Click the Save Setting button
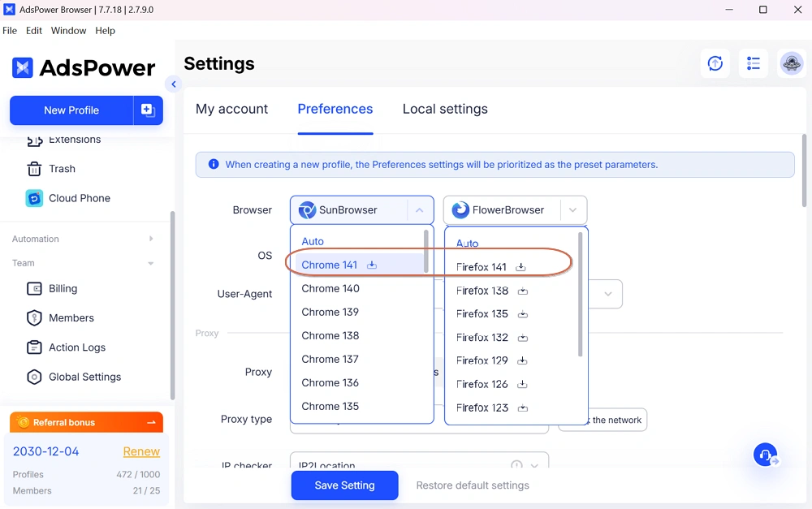This screenshot has width=812, height=509. [x=344, y=485]
